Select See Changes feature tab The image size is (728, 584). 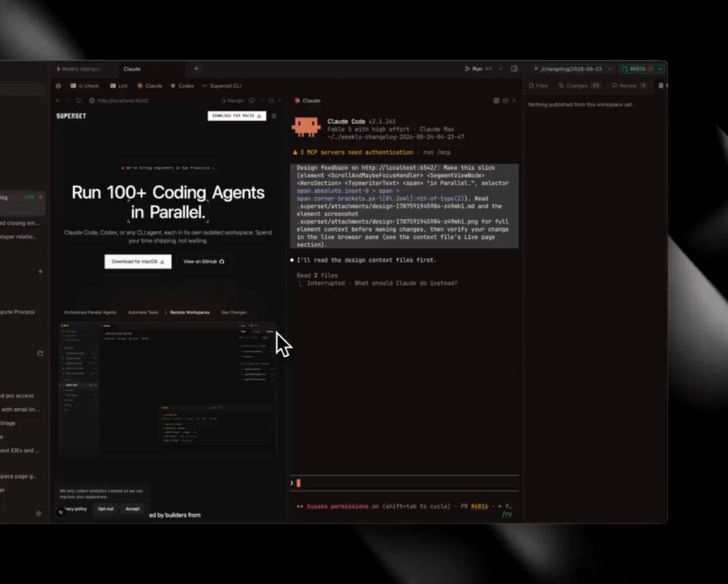pyautogui.click(x=234, y=312)
